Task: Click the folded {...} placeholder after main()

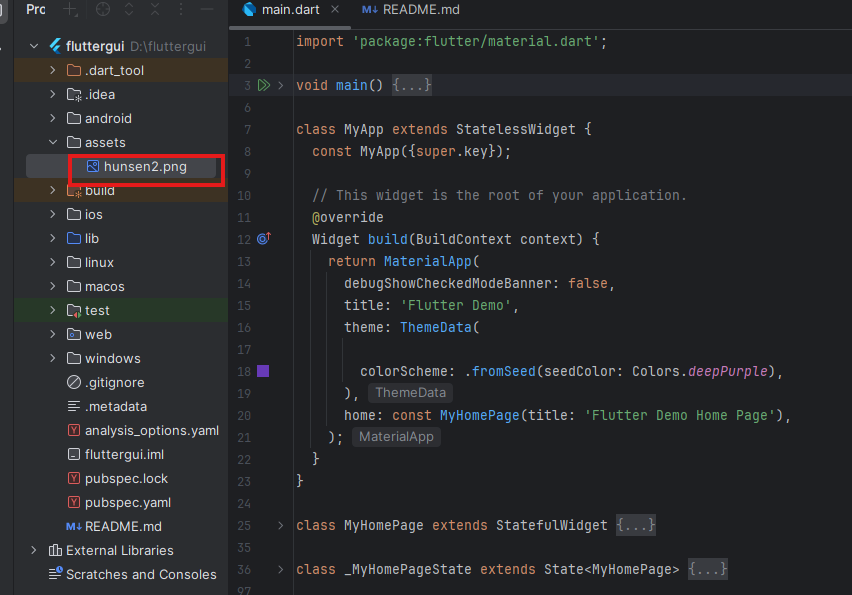Action: (x=411, y=86)
